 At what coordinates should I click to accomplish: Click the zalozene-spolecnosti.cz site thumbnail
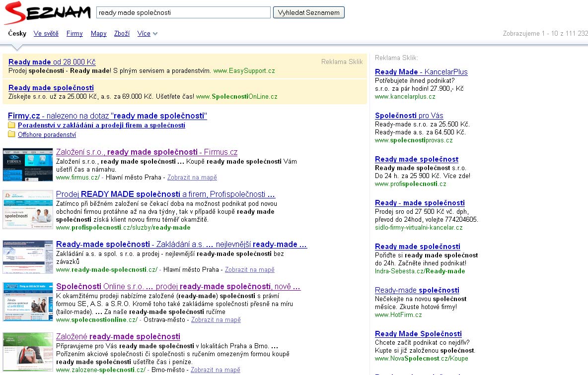28,352
